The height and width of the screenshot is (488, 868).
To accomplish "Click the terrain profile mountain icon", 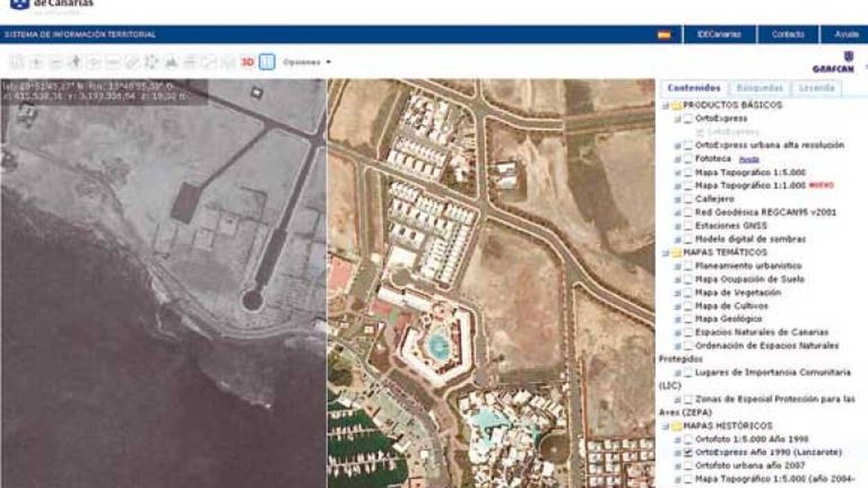I will click(x=170, y=62).
